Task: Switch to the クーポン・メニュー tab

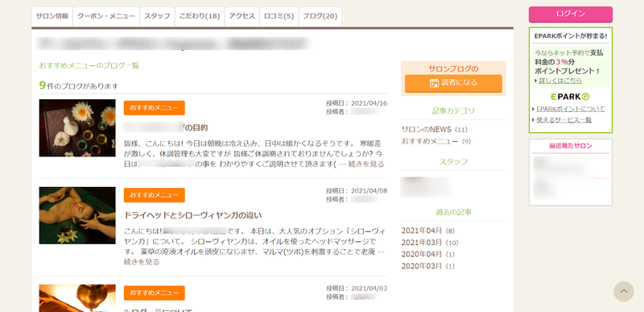Action: 106,16
